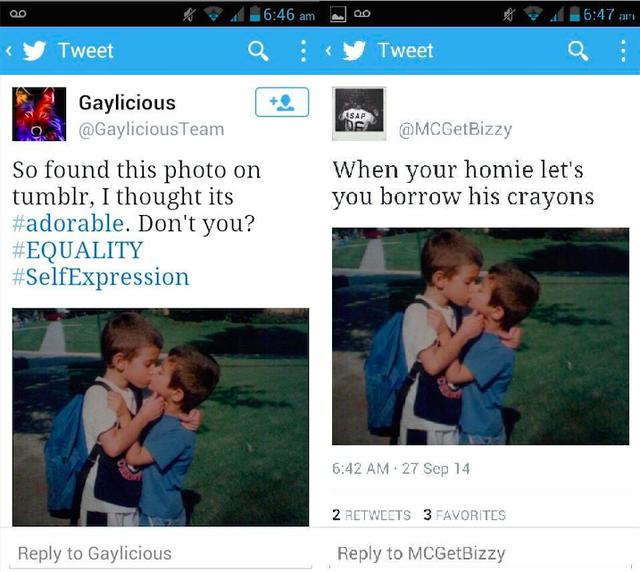Open the #EQUALITY hashtag
The height and width of the screenshot is (572, 640).
78,250
